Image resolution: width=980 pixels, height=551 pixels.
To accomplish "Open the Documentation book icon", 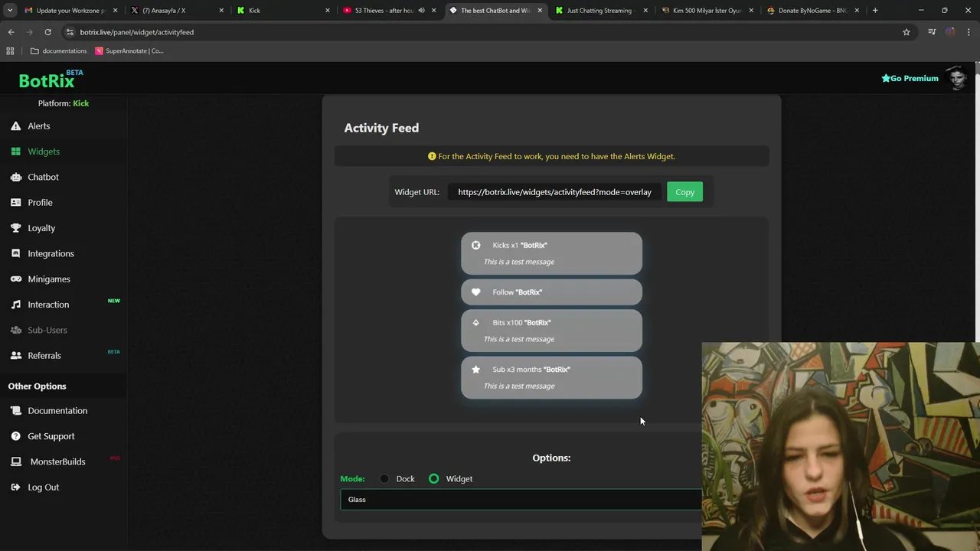I will (x=15, y=411).
